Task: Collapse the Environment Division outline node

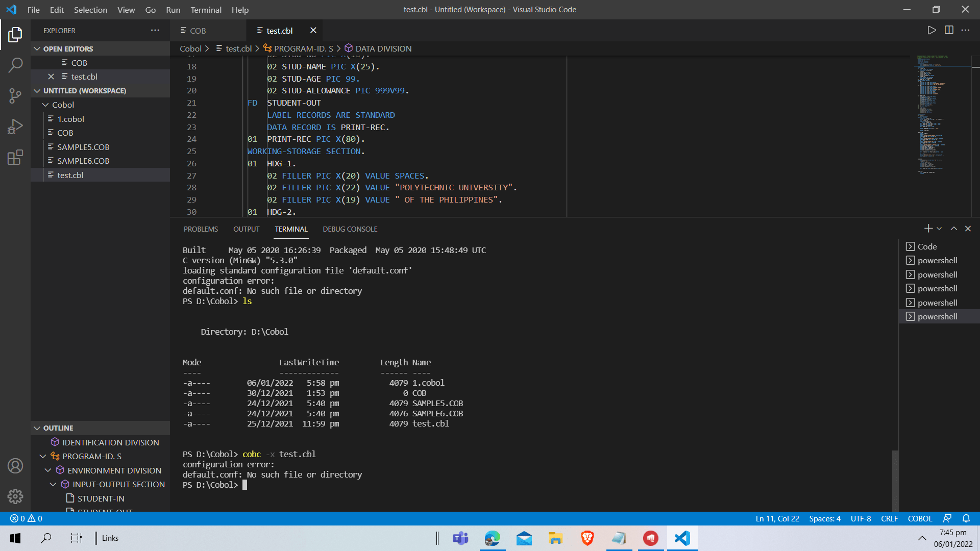Action: [x=48, y=470]
